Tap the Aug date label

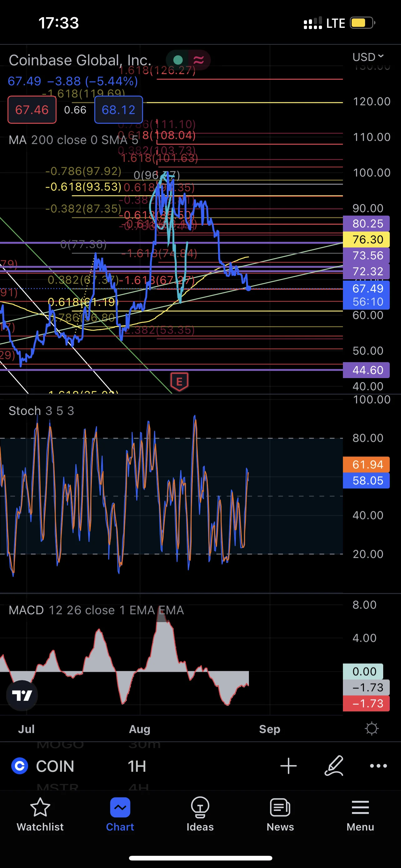(x=139, y=729)
